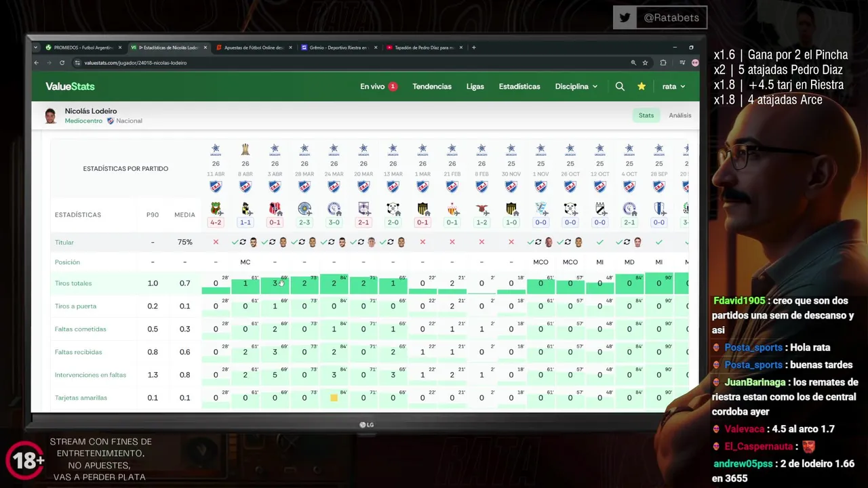
Task: Click the 75% Titular media value
Action: click(x=184, y=242)
